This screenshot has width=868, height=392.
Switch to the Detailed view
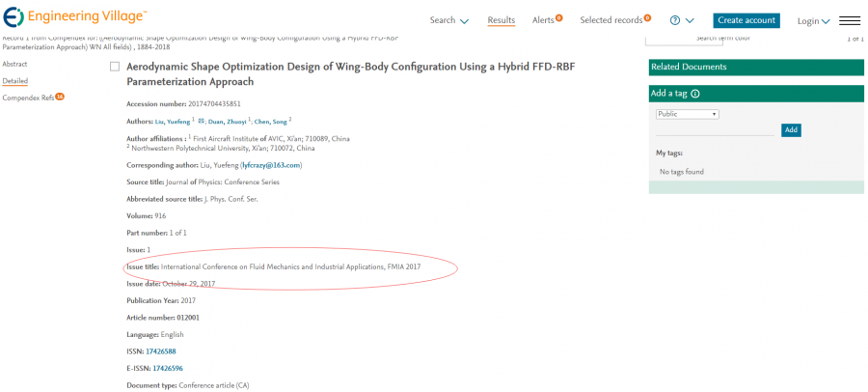tap(14, 81)
